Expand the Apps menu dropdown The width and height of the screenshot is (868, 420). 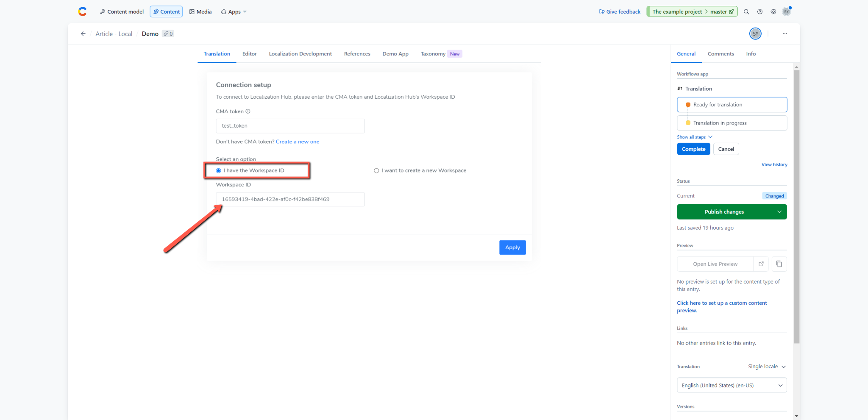pyautogui.click(x=234, y=11)
